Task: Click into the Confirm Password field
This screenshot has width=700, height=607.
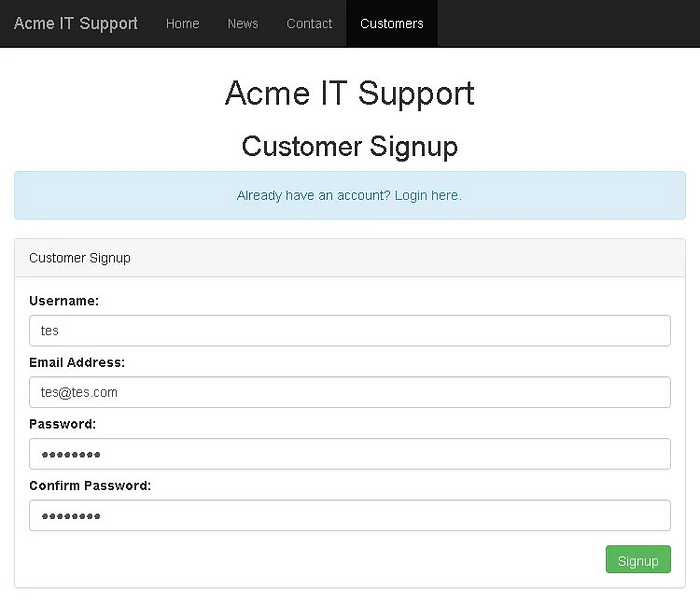Action: click(x=350, y=516)
